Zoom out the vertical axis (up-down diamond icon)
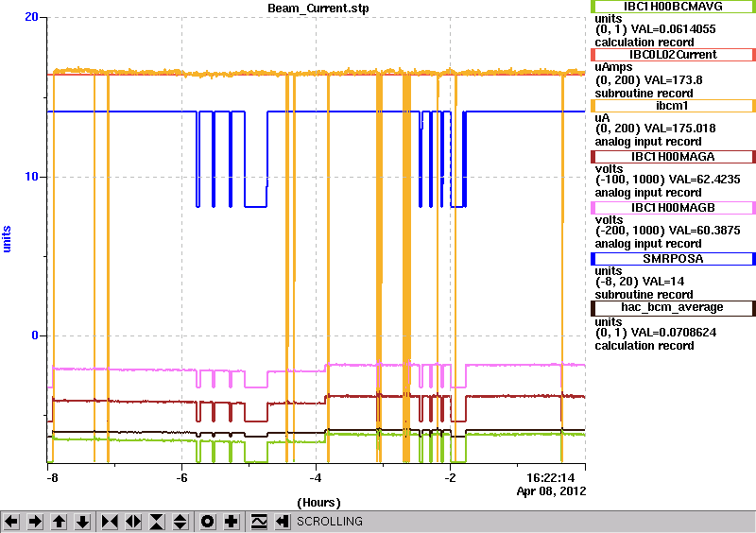This screenshot has height=533, width=756. click(180, 522)
